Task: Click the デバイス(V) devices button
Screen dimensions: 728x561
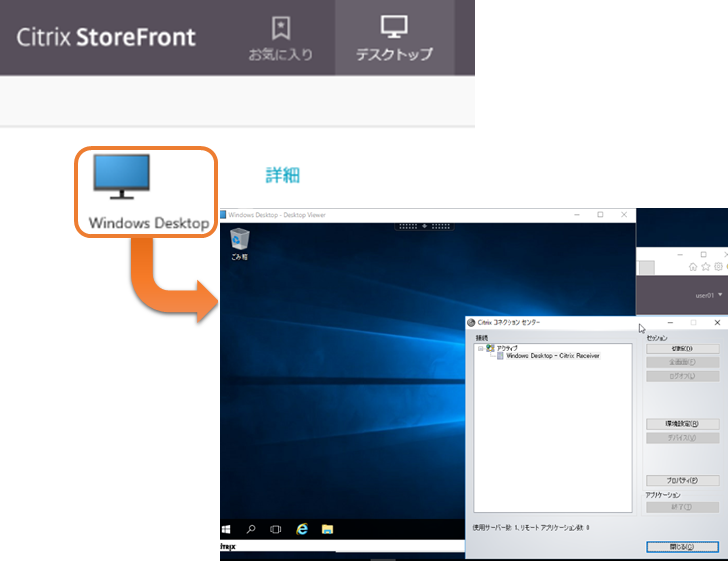Action: click(x=682, y=438)
